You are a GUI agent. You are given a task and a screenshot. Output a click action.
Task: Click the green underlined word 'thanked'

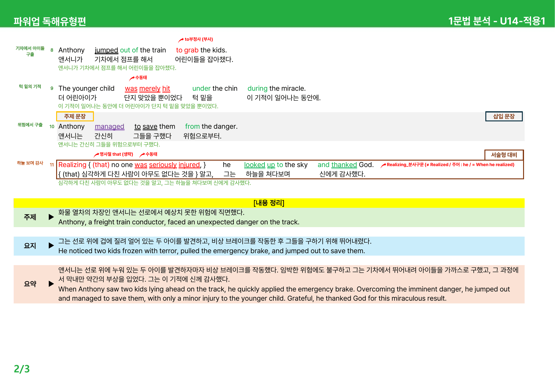click(344, 165)
